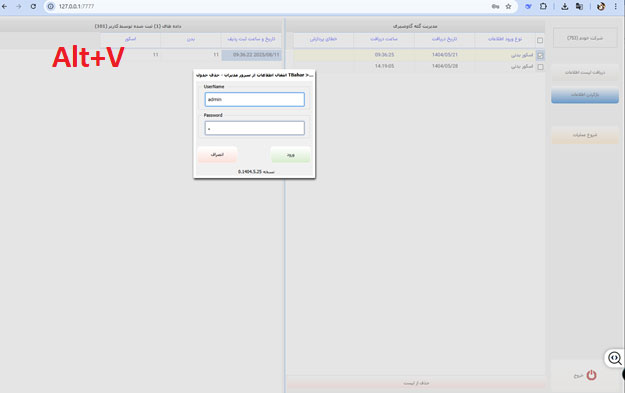Click the left table's middle column header
This screenshot has height=393, width=625.
(191, 39)
